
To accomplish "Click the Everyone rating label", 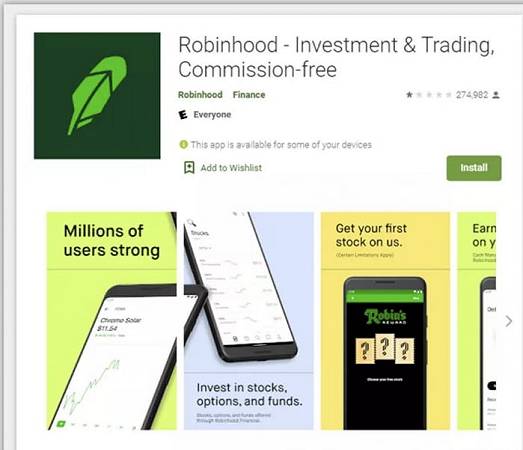I will 212,115.
